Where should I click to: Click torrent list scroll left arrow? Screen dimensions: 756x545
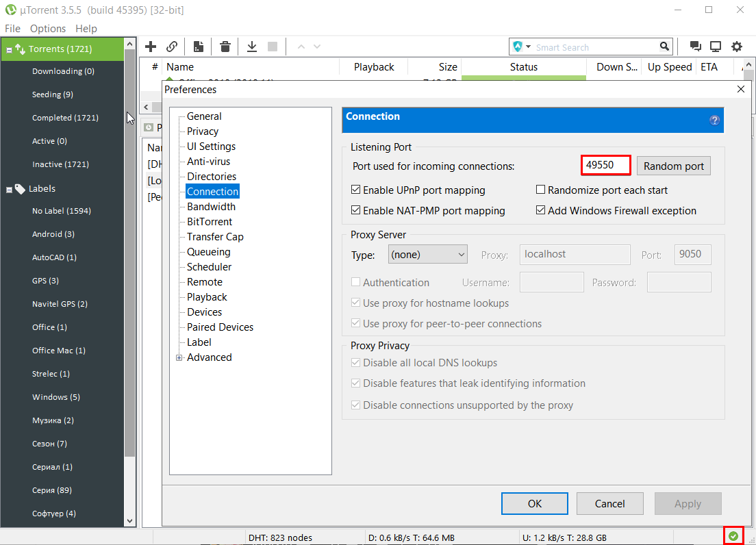(146, 107)
